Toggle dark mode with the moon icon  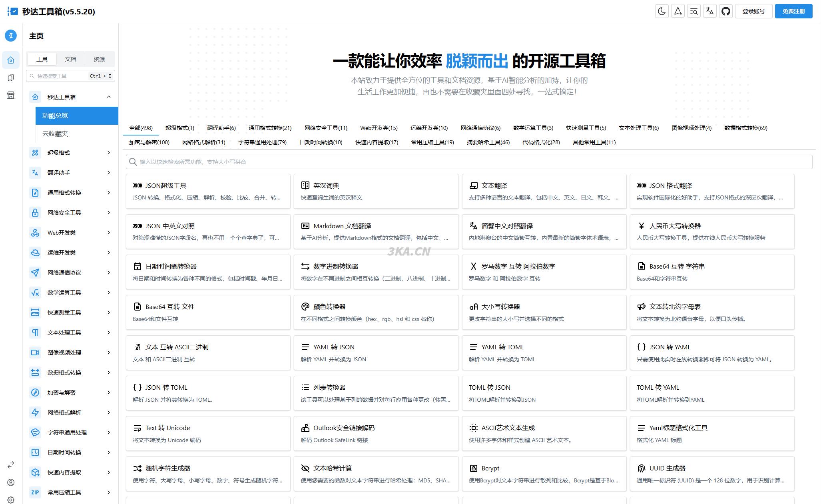(662, 11)
